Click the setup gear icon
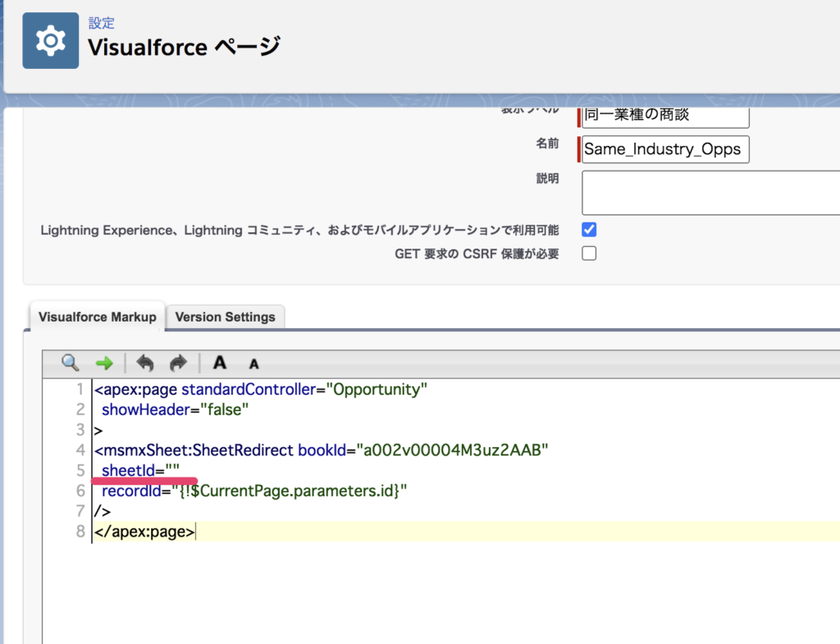Image resolution: width=840 pixels, height=644 pixels. pyautogui.click(x=50, y=41)
